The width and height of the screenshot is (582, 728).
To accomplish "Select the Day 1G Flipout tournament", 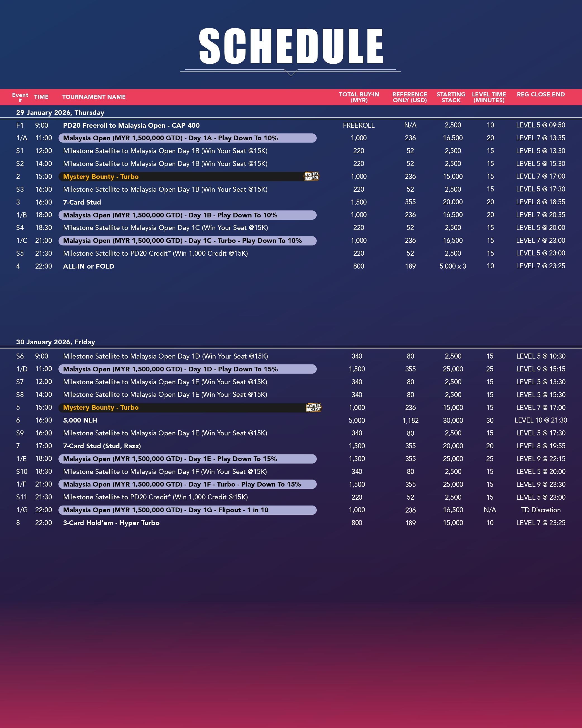I will coord(187,510).
